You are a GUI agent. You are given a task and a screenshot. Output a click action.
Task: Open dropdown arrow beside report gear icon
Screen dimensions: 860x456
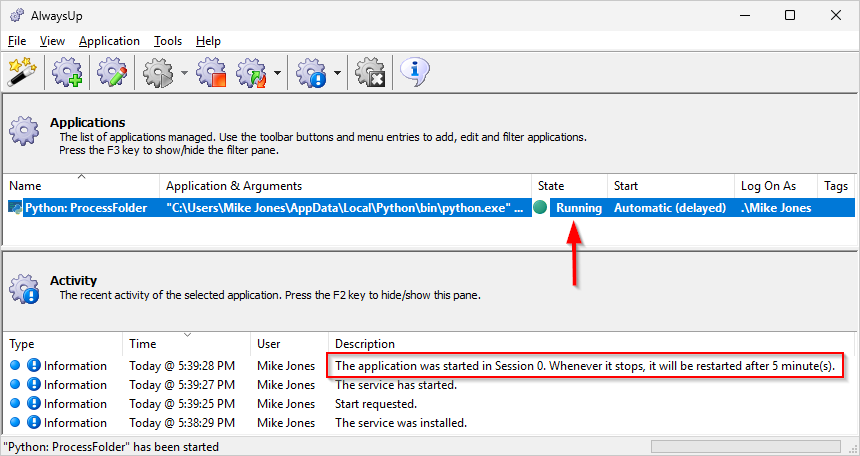coord(337,72)
